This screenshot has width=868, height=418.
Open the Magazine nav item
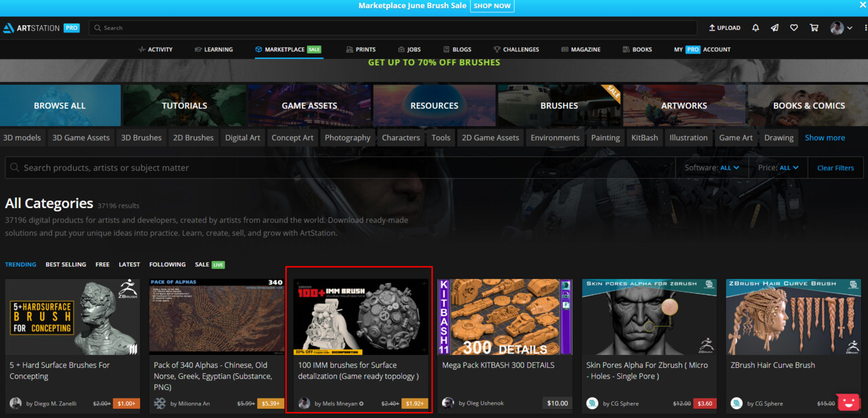click(581, 49)
